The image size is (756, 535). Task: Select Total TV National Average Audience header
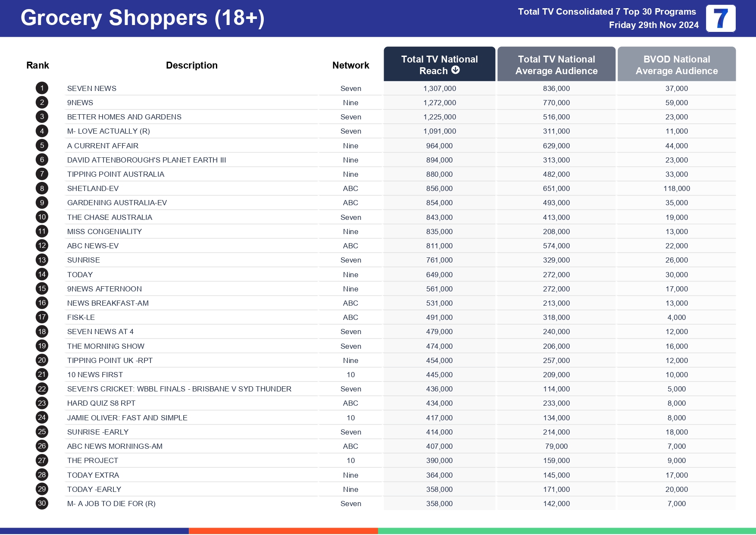pos(556,65)
